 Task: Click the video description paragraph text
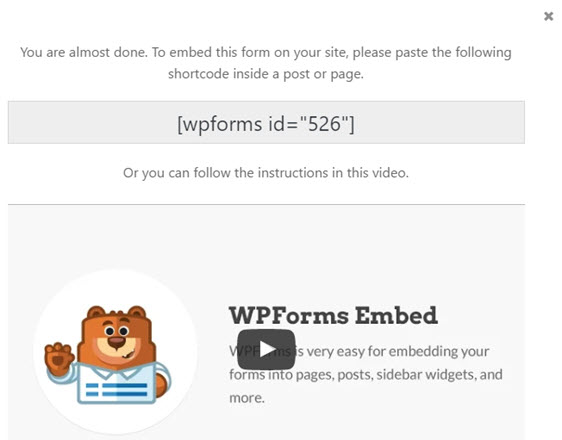click(366, 374)
